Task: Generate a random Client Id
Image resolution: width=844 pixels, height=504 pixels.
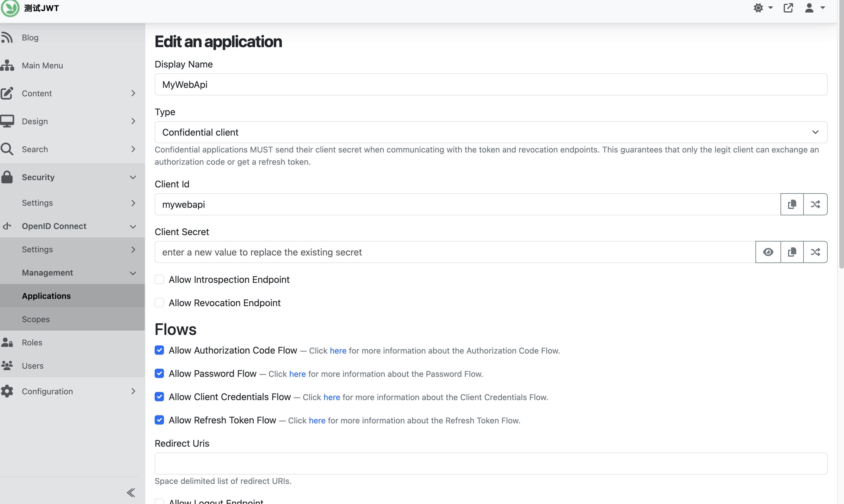Action: (x=815, y=204)
